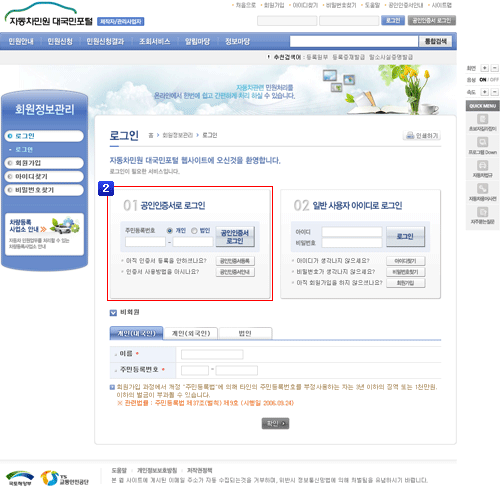Click the 처음으로 top link
500x493 pixels.
[246, 5]
